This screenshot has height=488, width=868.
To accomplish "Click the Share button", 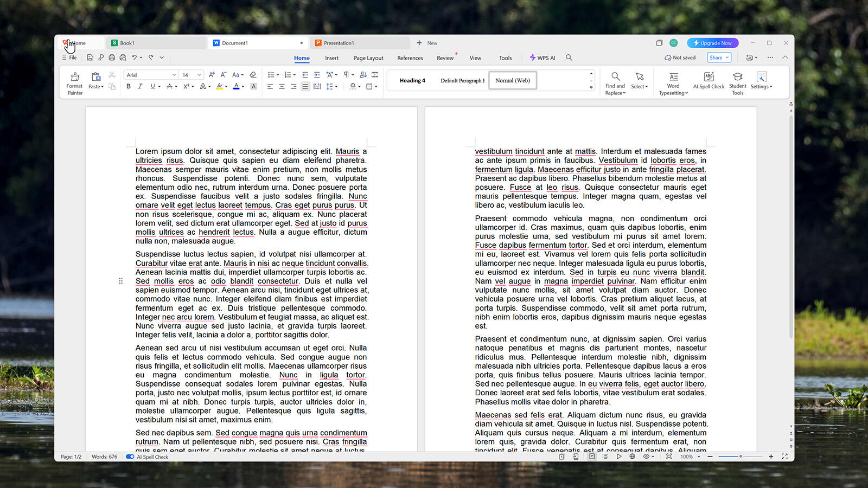I will tap(719, 57).
